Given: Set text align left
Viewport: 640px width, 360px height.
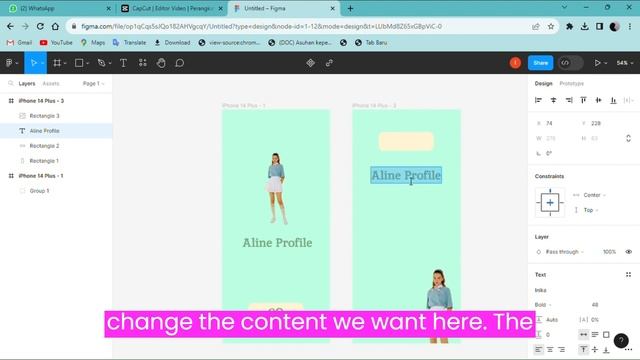Looking at the screenshot, I should [539, 349].
